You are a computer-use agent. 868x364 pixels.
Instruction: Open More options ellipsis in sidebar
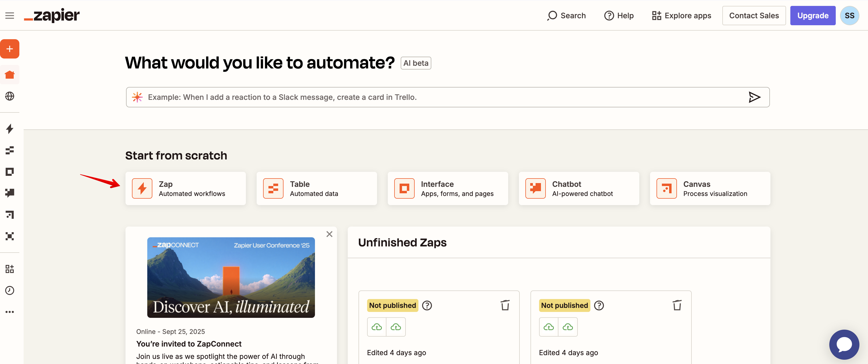[x=10, y=312]
